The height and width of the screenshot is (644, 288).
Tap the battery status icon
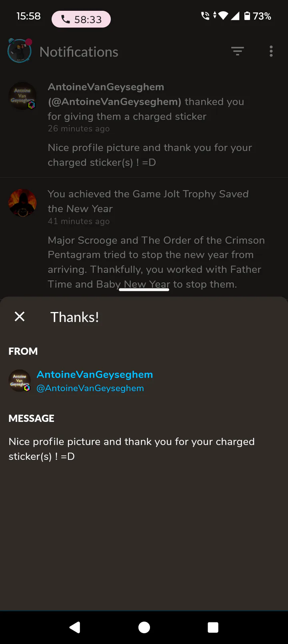(247, 16)
